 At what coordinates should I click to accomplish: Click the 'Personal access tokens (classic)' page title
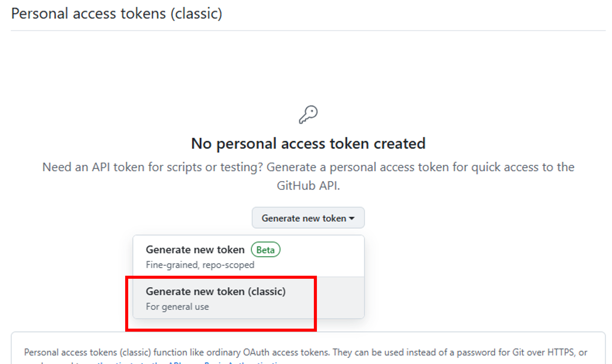pos(117,14)
